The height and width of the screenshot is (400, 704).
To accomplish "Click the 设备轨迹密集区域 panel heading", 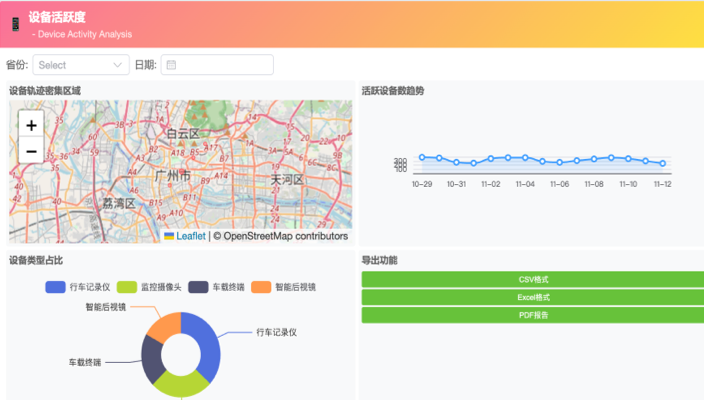I will 45,91.
